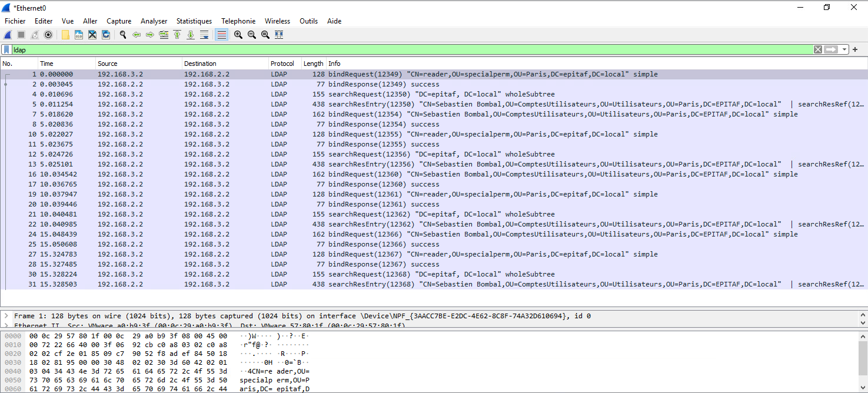
Task: Select packet 7 bindRequest Sebastien Bombal row
Action: (412, 114)
